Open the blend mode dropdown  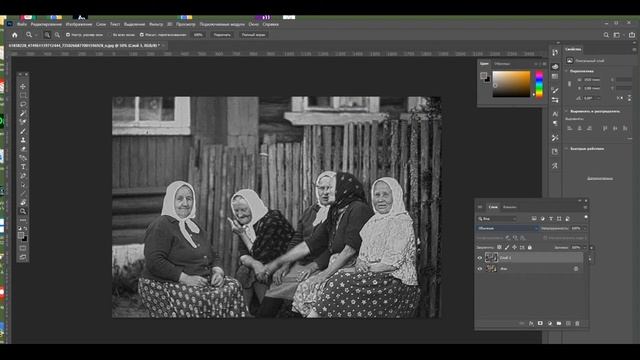pos(507,229)
